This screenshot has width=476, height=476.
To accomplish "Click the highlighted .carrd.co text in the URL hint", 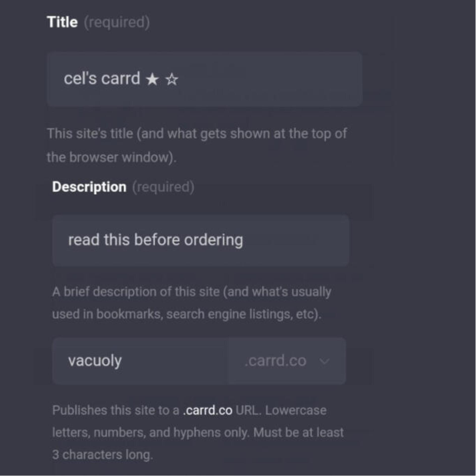I will click(x=207, y=410).
